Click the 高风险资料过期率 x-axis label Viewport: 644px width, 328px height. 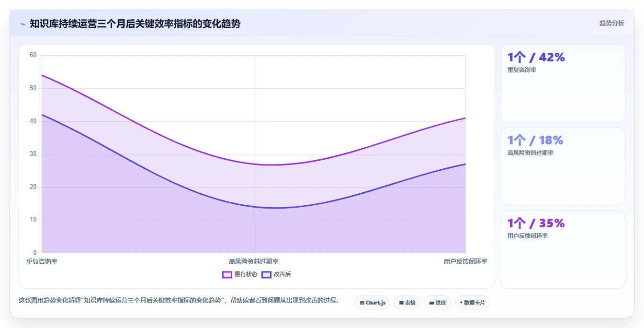point(254,261)
